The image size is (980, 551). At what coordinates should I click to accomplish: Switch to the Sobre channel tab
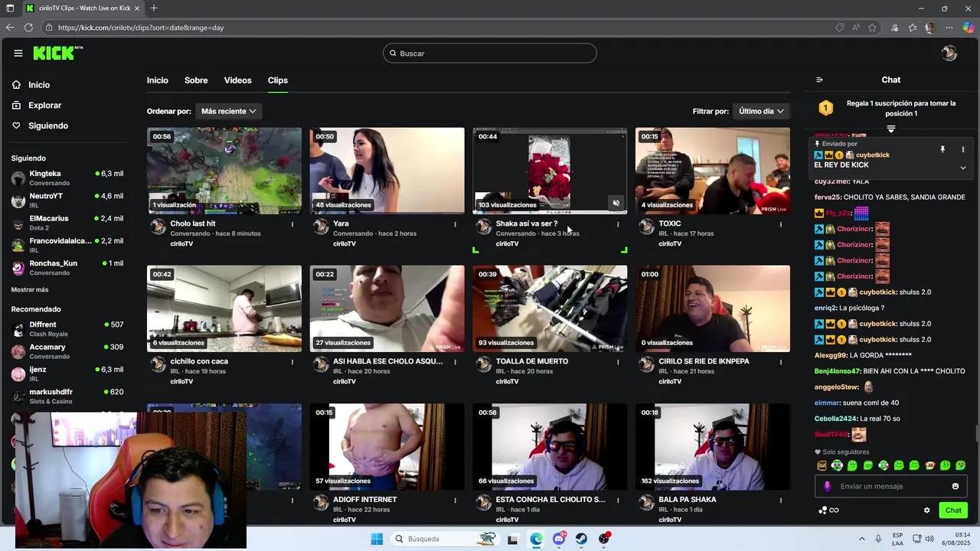click(196, 80)
